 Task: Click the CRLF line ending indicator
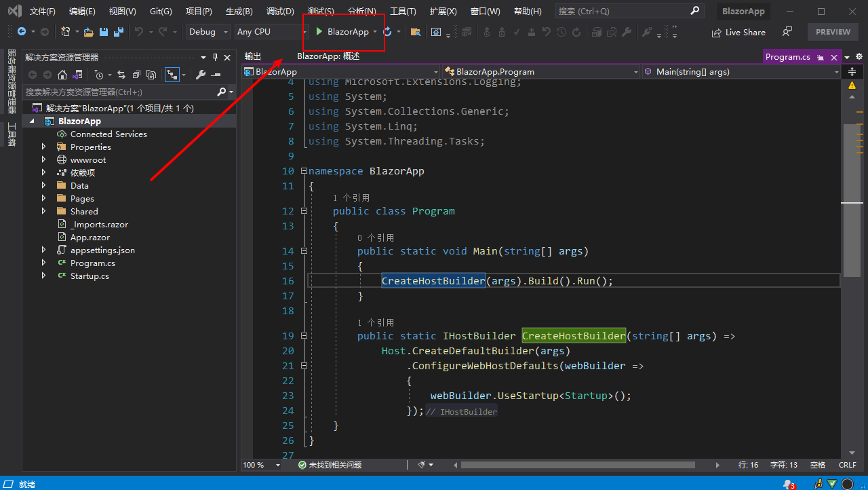coord(847,465)
